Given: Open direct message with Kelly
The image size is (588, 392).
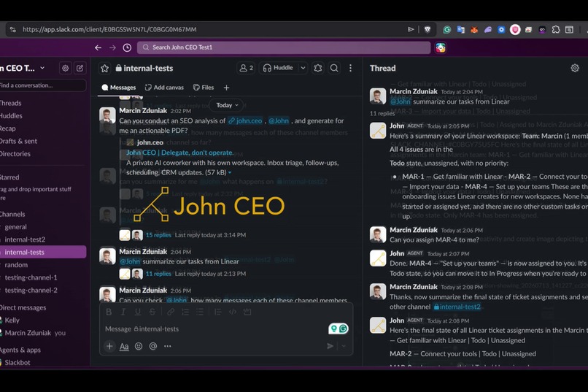Looking at the screenshot, I should coord(12,320).
